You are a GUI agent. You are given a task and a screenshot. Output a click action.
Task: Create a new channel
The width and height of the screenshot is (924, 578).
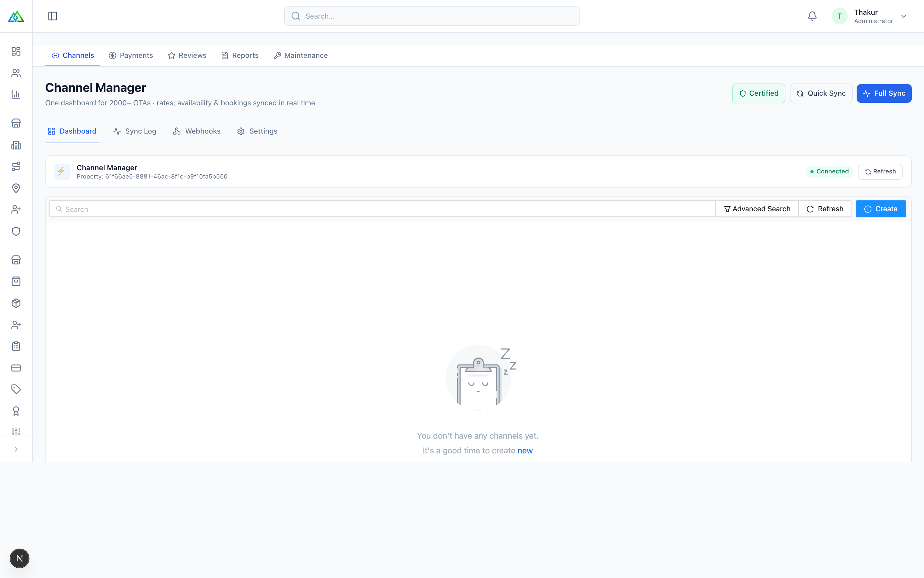click(x=881, y=209)
